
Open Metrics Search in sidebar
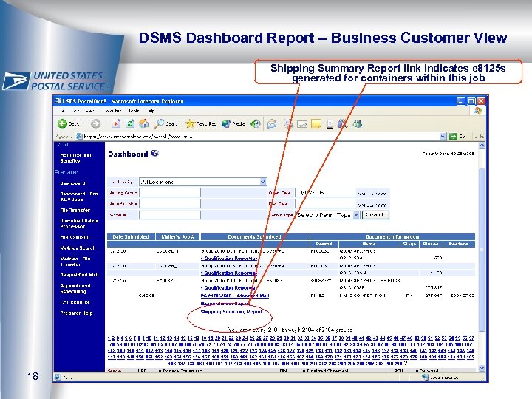(x=78, y=248)
